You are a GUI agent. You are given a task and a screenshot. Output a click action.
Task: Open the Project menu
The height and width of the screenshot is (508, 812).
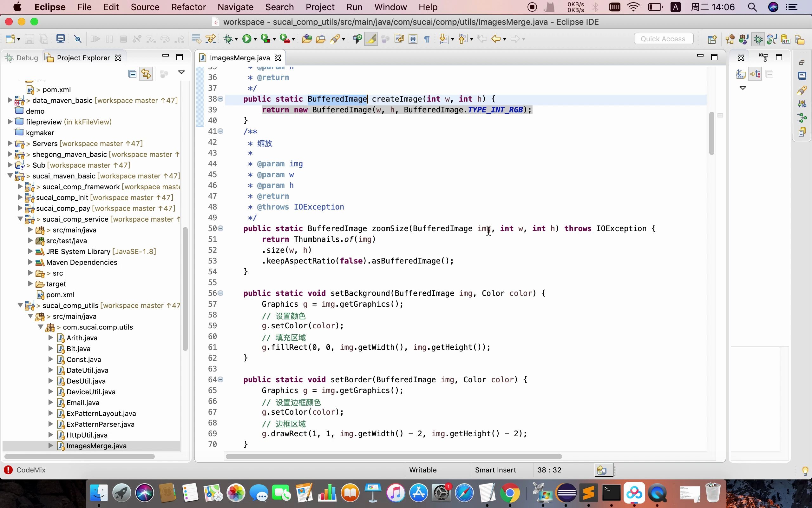(320, 7)
